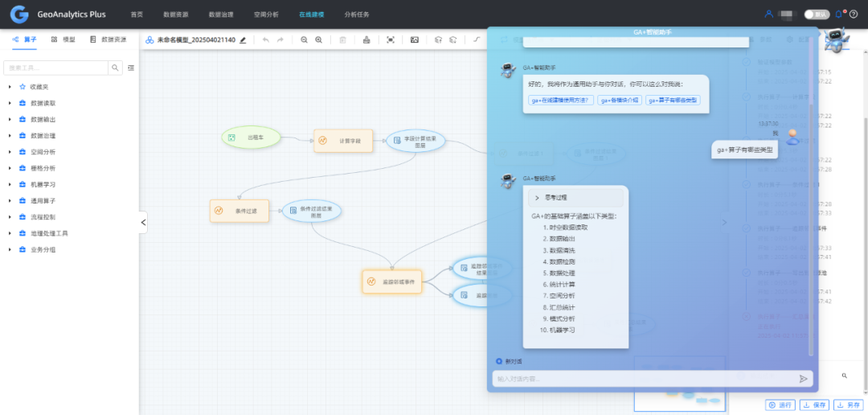Click the fit-to-screen icon in toolbar
This screenshot has width=868, height=415.
pyautogui.click(x=391, y=40)
